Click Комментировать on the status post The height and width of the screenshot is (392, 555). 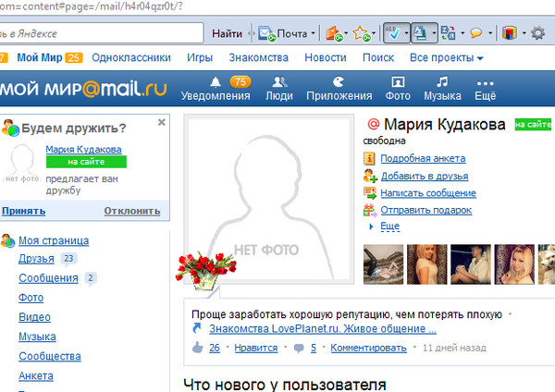(x=368, y=348)
